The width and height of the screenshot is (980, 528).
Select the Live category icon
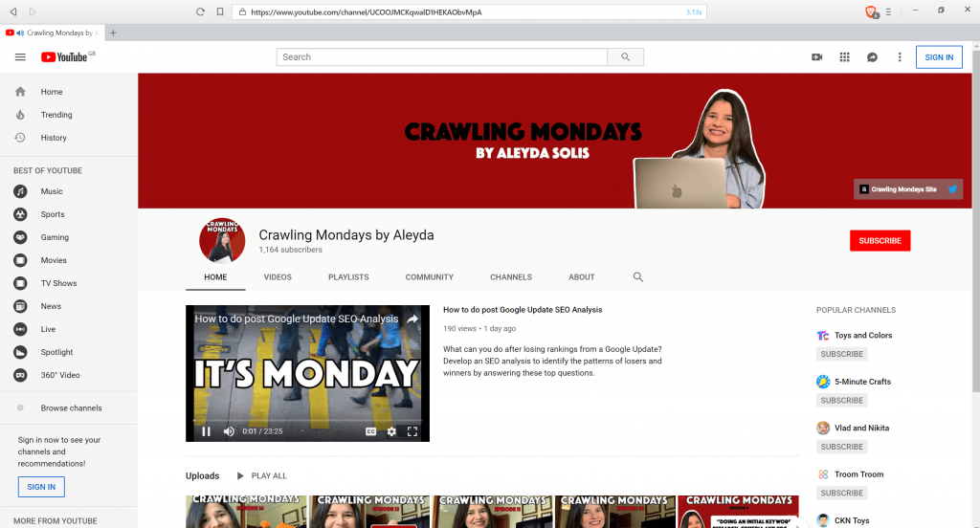coord(21,329)
